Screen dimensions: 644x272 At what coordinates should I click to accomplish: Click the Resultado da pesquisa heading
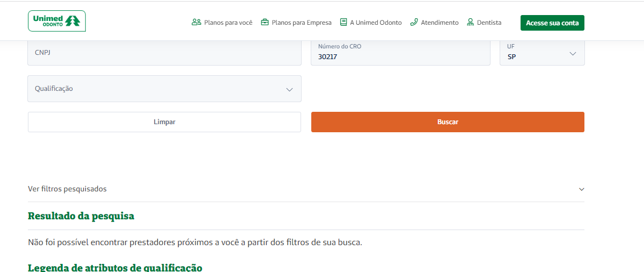point(81,216)
